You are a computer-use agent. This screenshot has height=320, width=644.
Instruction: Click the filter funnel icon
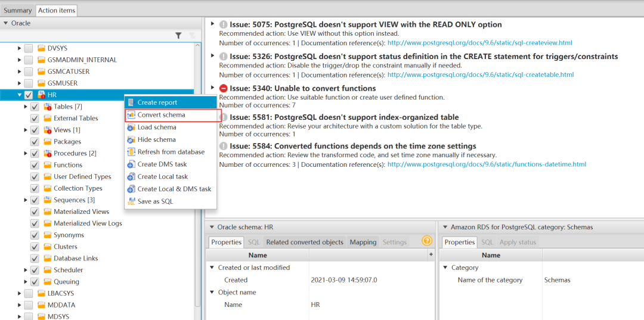point(178,36)
